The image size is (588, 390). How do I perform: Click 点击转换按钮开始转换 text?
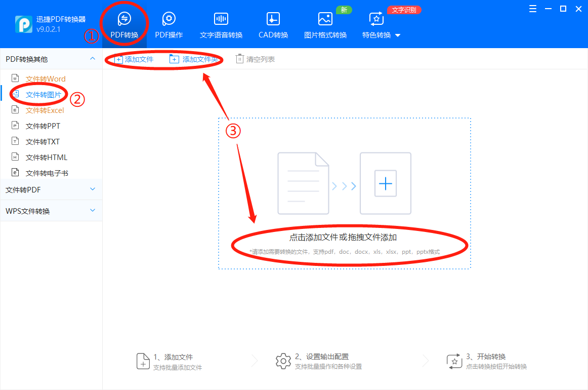coord(496,366)
